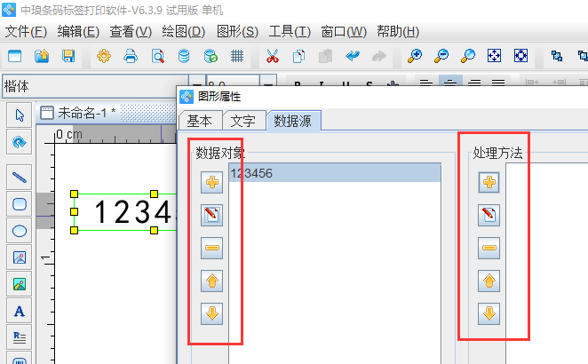This screenshot has width=588, height=364.
Task: Switch to the 文字 tab
Action: click(244, 121)
